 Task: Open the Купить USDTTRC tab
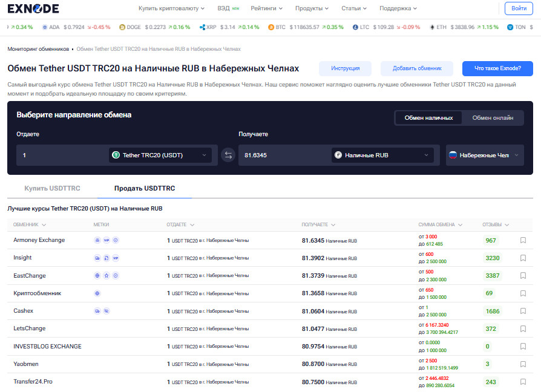pyautogui.click(x=52, y=188)
